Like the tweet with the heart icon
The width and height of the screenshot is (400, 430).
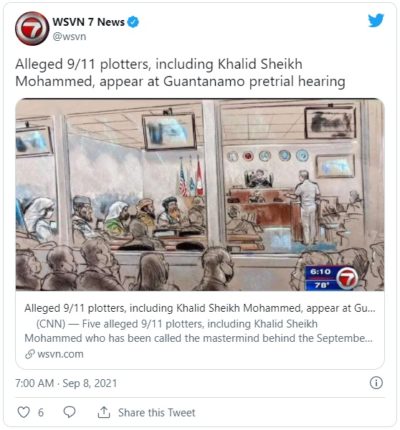(23, 412)
